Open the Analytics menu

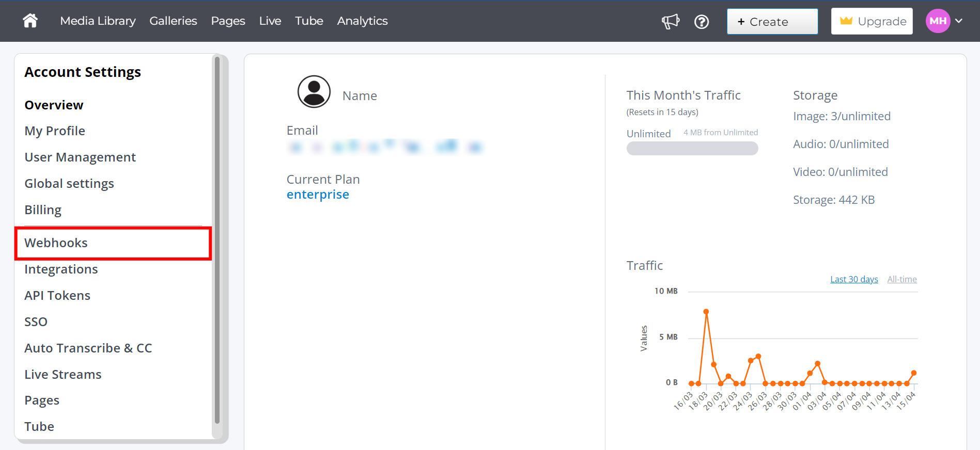(x=362, y=21)
